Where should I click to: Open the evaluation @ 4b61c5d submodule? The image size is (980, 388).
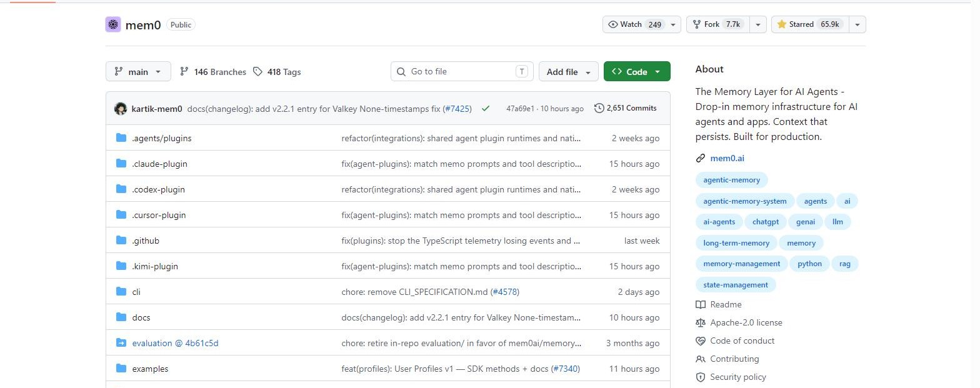(175, 343)
